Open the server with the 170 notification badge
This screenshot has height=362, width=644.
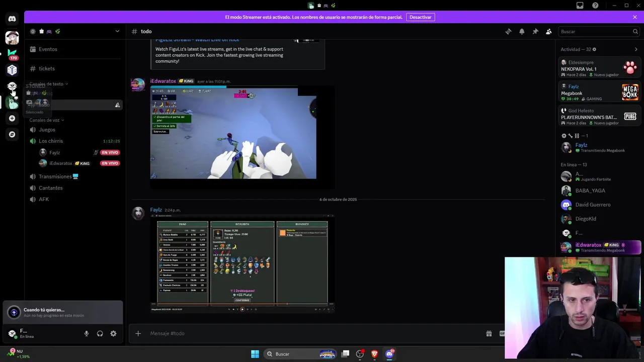[x=12, y=54]
